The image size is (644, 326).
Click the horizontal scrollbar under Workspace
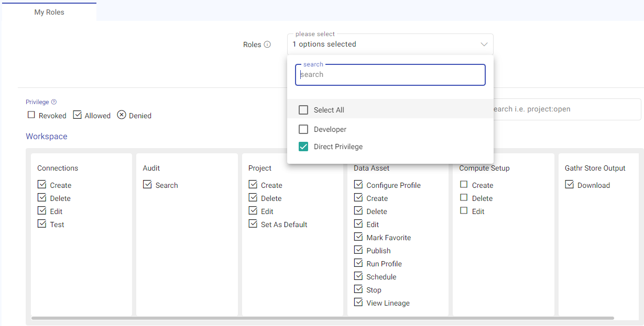[322, 318]
